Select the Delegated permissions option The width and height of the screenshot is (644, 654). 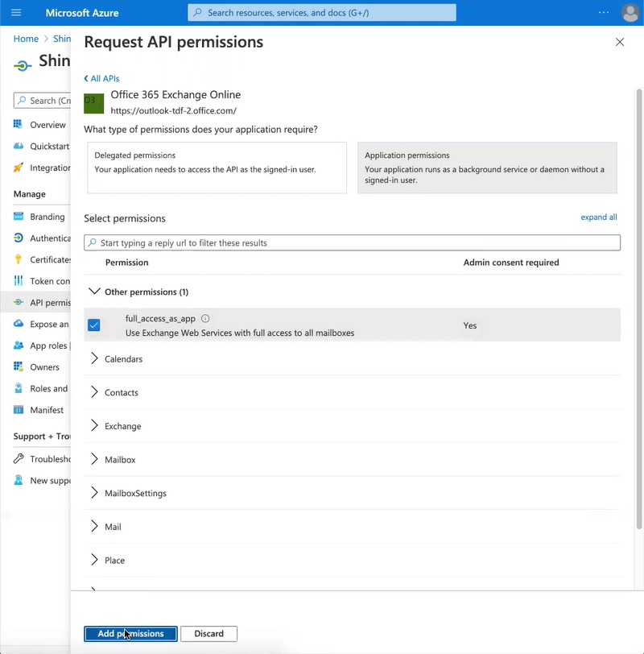click(x=217, y=168)
